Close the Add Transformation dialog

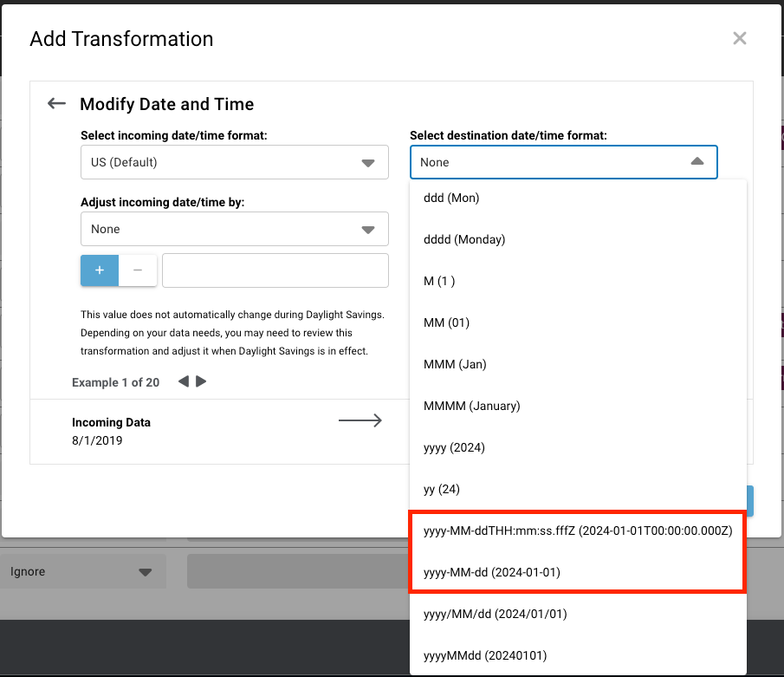click(x=740, y=38)
